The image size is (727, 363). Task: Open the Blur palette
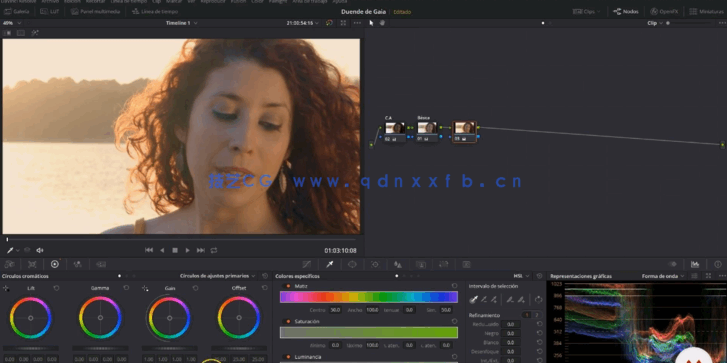[x=398, y=264]
